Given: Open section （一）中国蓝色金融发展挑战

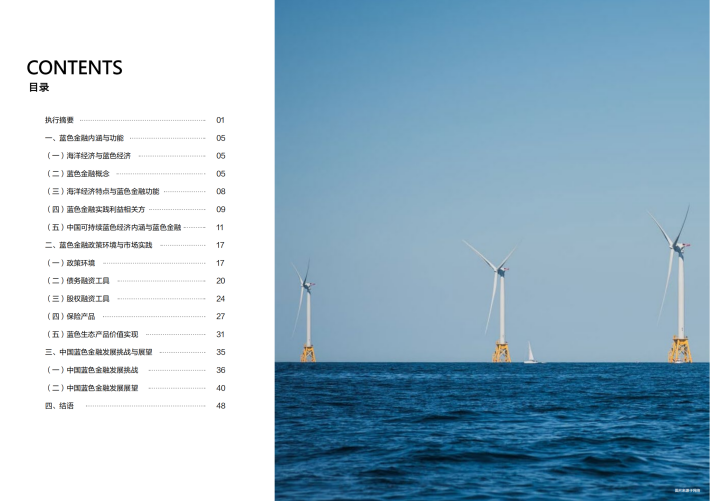Looking at the screenshot, I should [91, 370].
